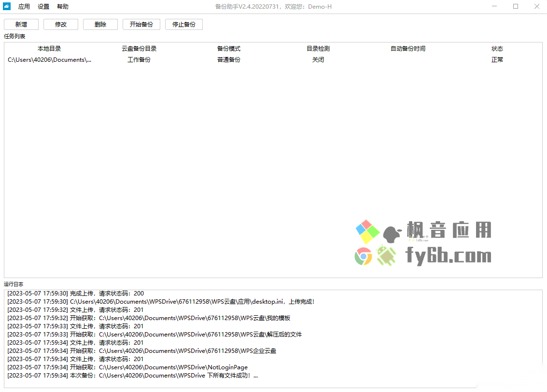Open the 设置 menu
Image resolution: width=547 pixels, height=392 pixels.
coord(43,7)
